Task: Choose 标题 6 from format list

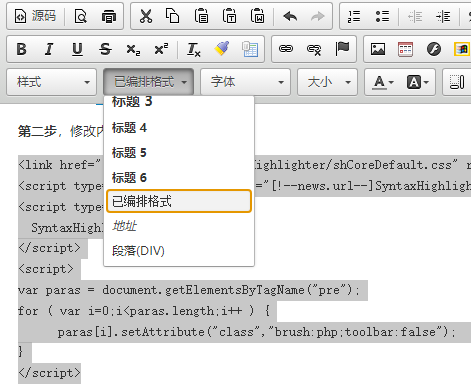Action: click(x=179, y=178)
